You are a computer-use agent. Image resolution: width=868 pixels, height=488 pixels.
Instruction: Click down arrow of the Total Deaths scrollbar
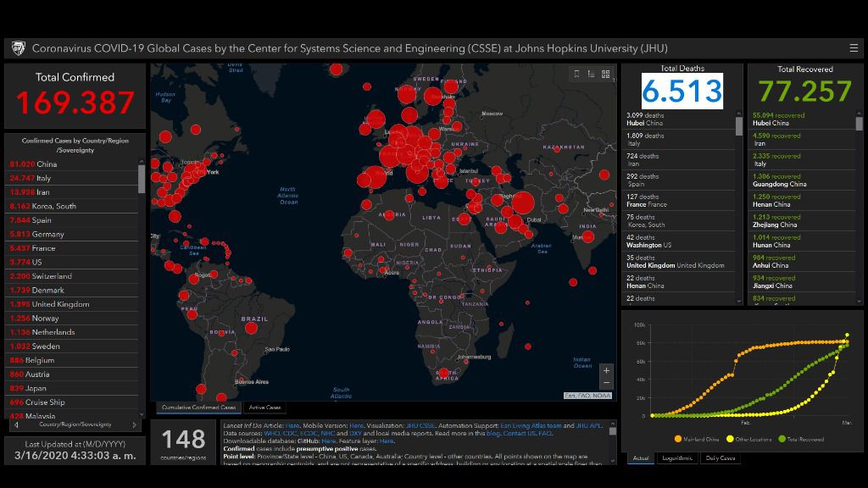[738, 302]
